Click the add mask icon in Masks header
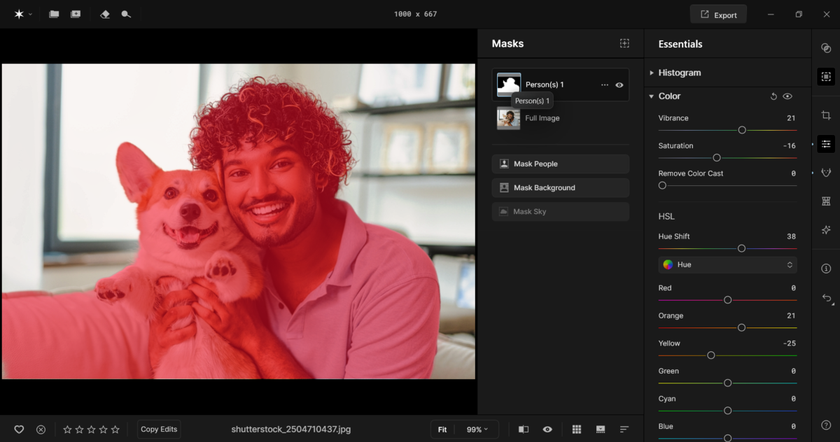840x442 pixels. [x=625, y=43]
